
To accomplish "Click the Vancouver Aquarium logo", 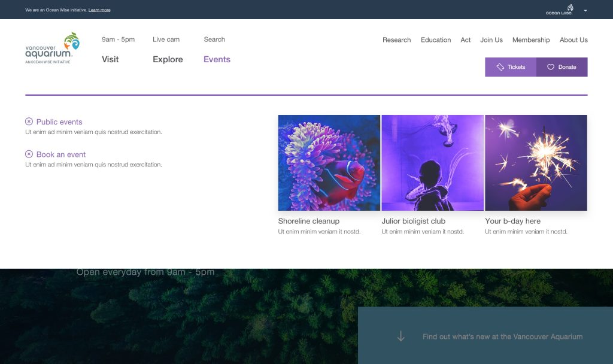I will (x=53, y=48).
